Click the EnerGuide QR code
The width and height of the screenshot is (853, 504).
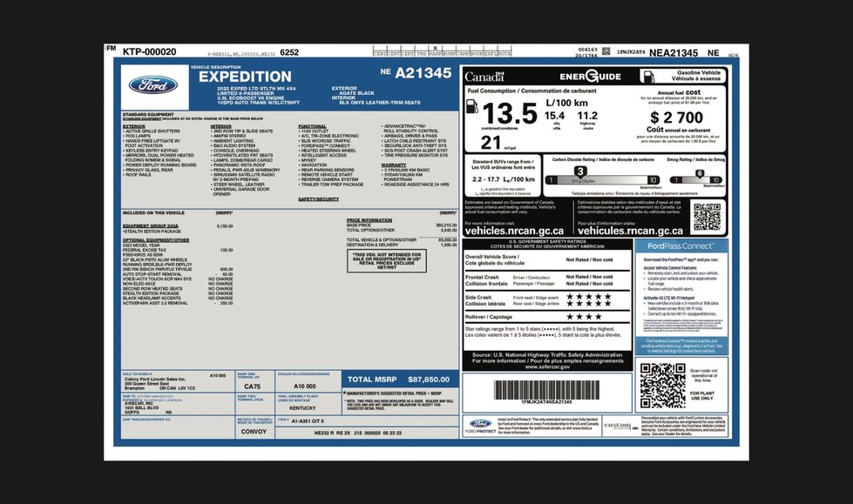707,217
